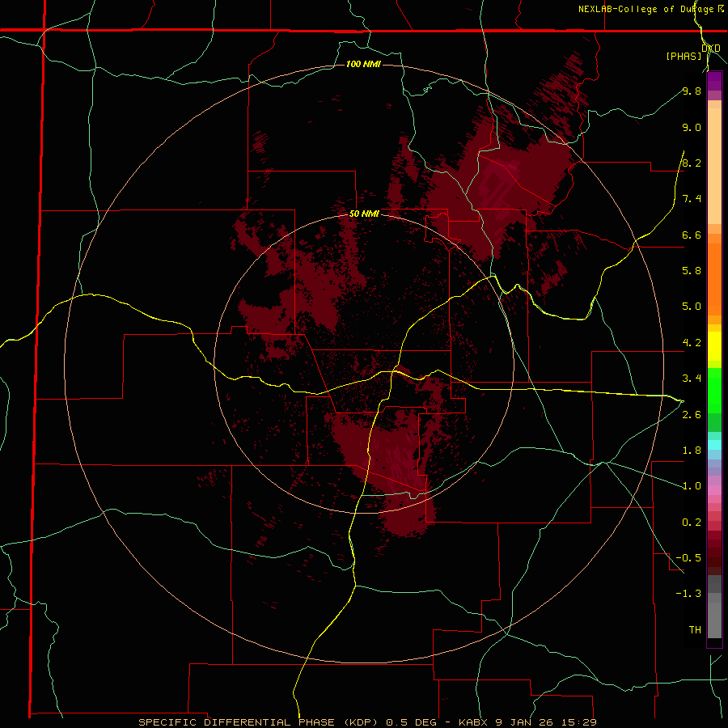Pick the cyan band of the color bar

point(714,445)
